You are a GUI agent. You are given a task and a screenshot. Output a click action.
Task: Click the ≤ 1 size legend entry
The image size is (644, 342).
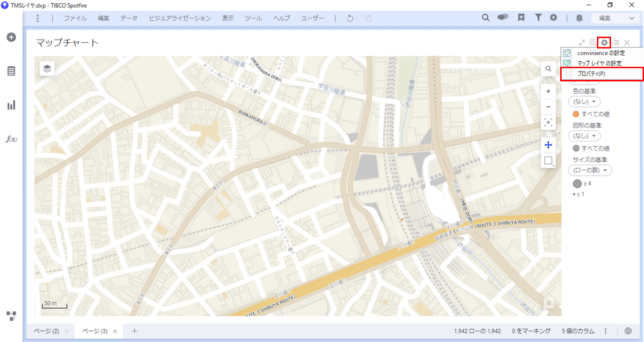(x=579, y=194)
